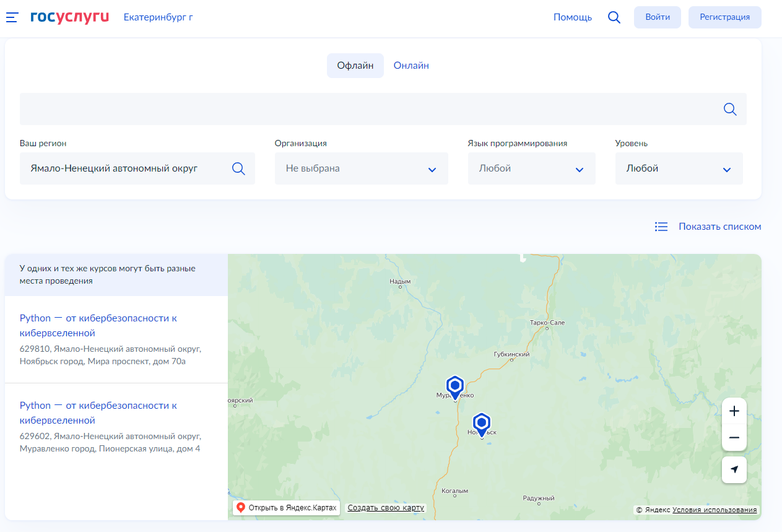Click the region field magnifier icon

238,168
